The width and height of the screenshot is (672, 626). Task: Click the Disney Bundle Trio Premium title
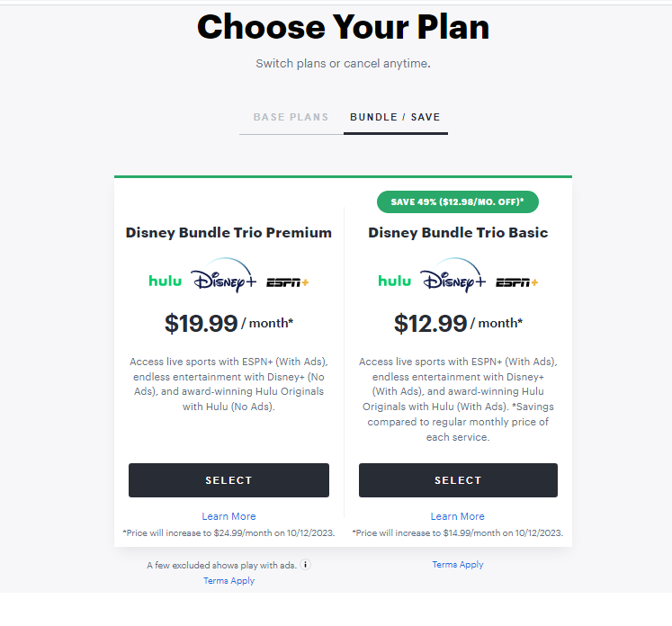pyautogui.click(x=228, y=232)
